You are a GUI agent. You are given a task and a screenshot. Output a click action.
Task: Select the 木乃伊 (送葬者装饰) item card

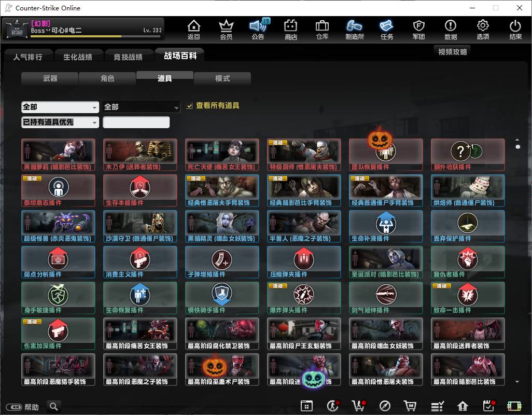tap(140, 155)
